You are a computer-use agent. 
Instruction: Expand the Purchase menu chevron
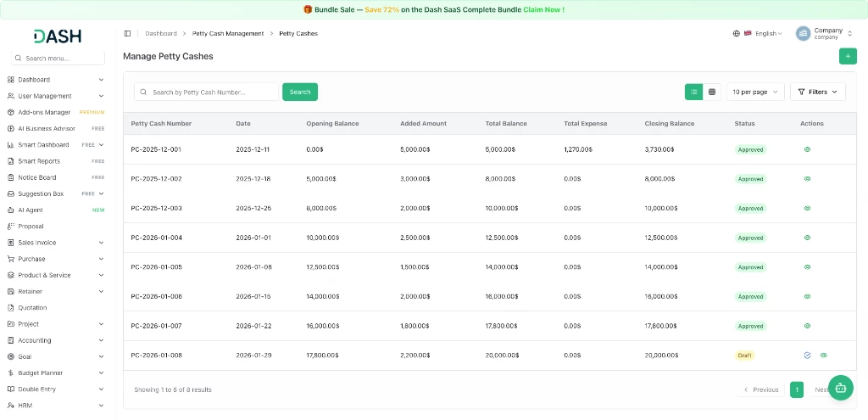102,259
